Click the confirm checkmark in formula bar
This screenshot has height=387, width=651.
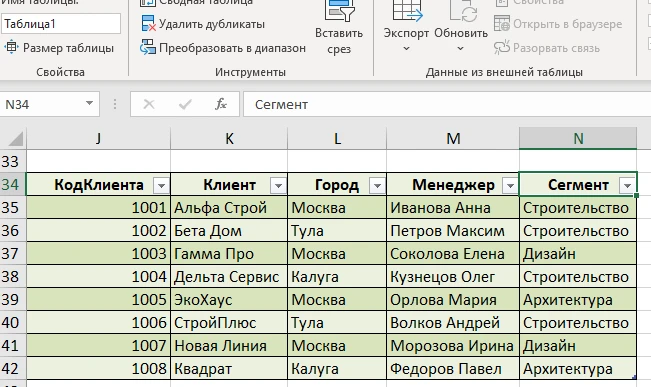185,104
